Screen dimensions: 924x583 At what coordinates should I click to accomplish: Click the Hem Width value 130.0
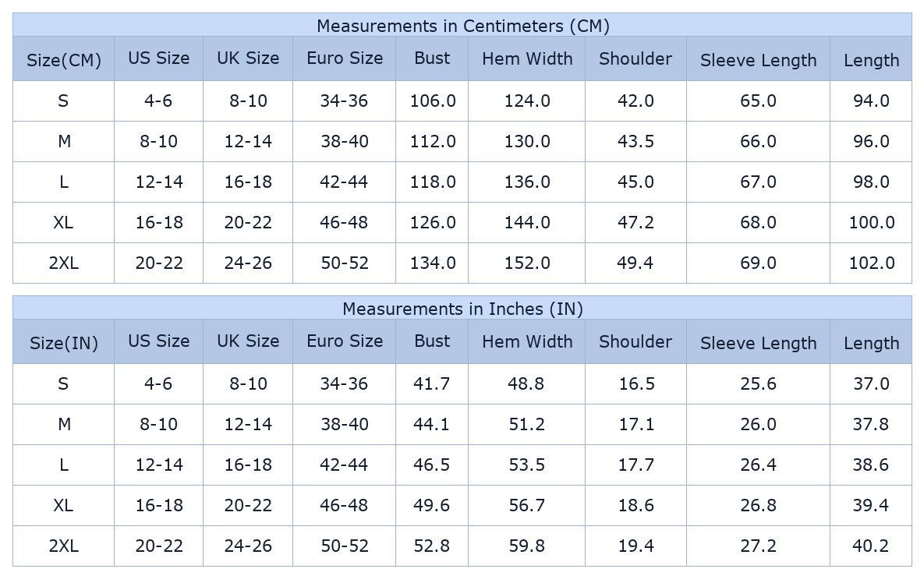[x=527, y=141]
